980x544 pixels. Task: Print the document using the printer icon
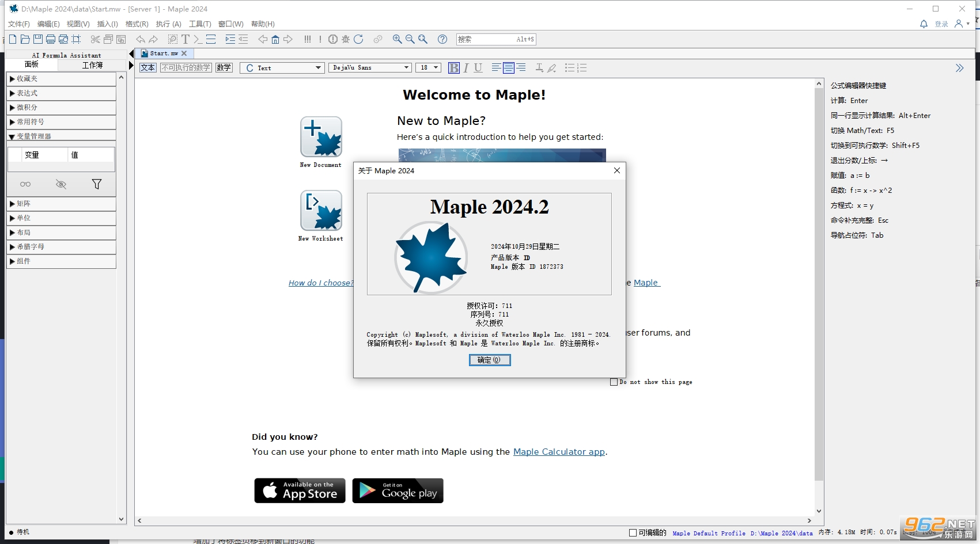tap(51, 39)
